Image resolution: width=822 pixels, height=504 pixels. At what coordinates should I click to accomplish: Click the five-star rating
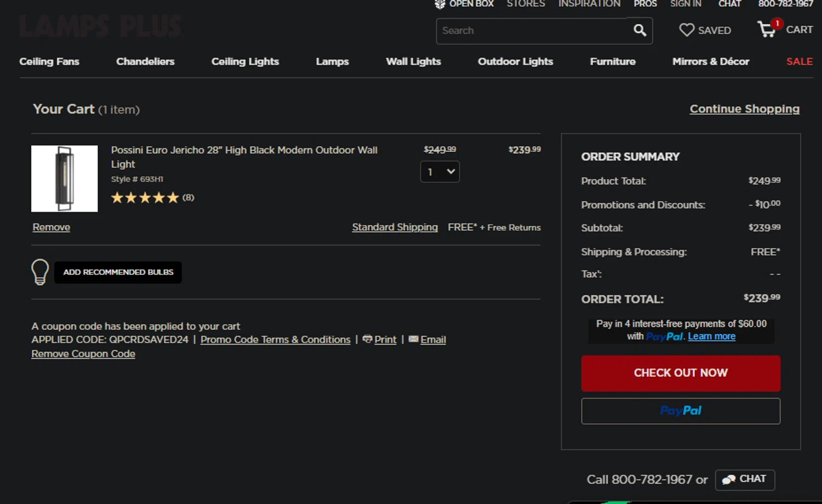(145, 198)
